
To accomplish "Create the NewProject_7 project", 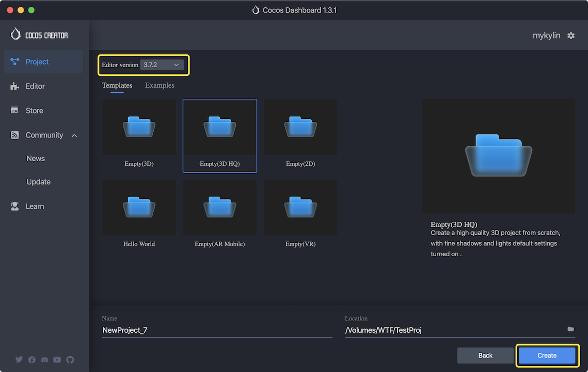I will click(x=547, y=355).
